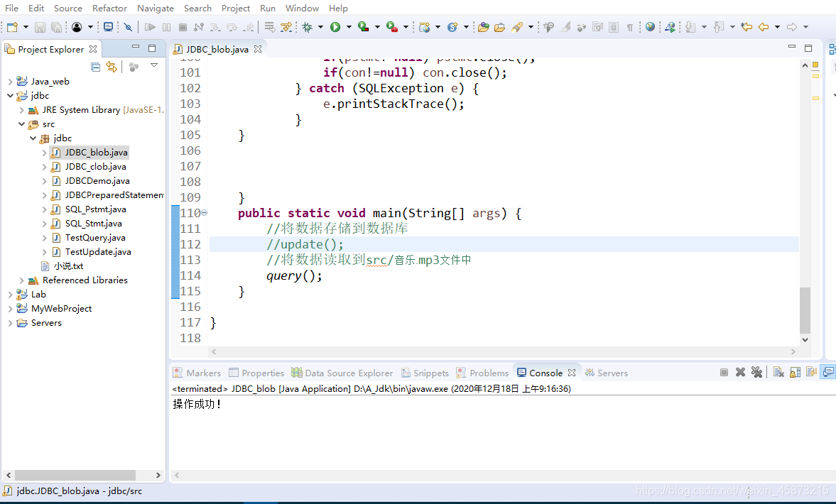This screenshot has height=504, width=836.
Task: Collapse the jdbc project node
Action: [10, 95]
